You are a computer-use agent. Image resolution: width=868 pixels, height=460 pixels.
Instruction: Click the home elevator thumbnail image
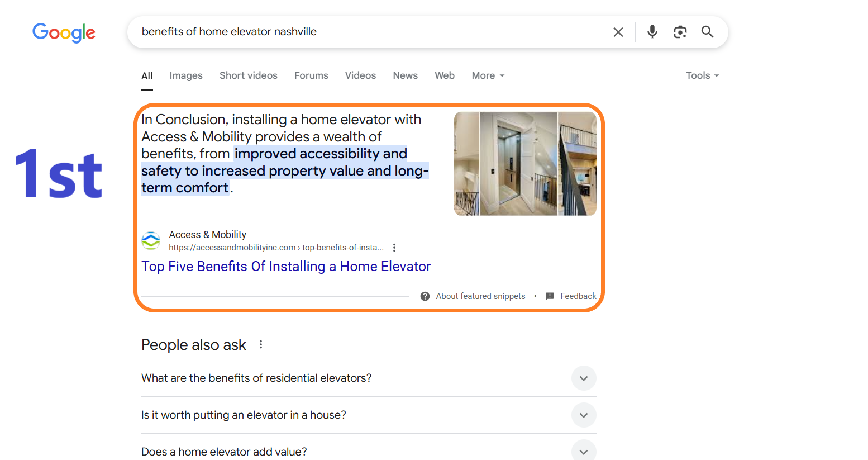coord(525,164)
